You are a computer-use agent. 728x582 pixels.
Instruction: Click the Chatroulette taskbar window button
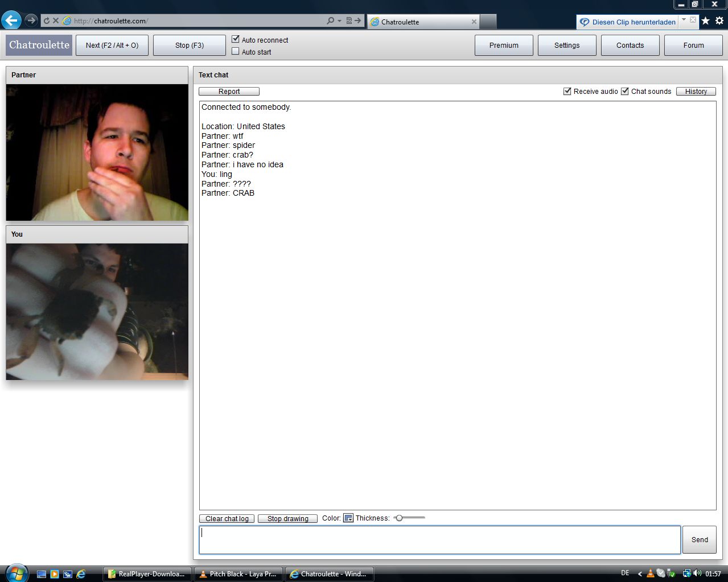[330, 573]
